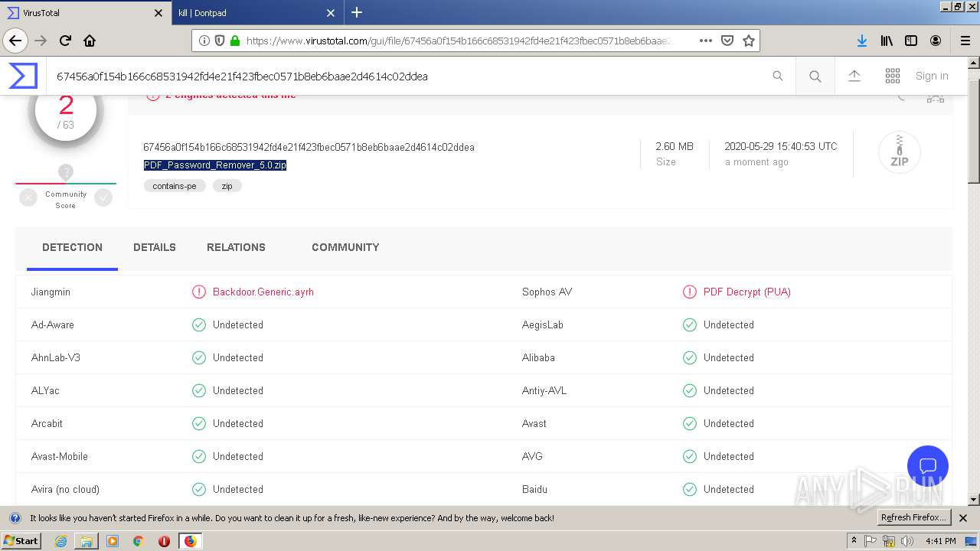Select the VirusTotal browser tab

coord(84,13)
